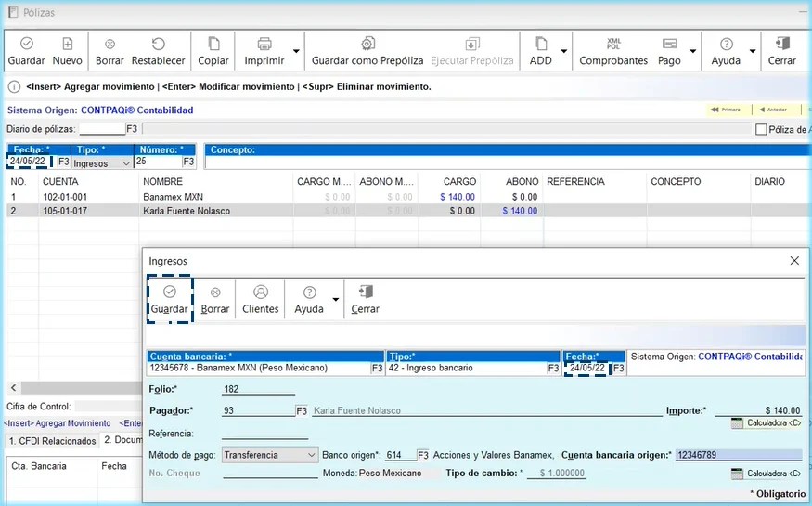Viewport: 812px width, 506px height.
Task: Expand the ADD dropdown arrow
Action: [x=564, y=51]
